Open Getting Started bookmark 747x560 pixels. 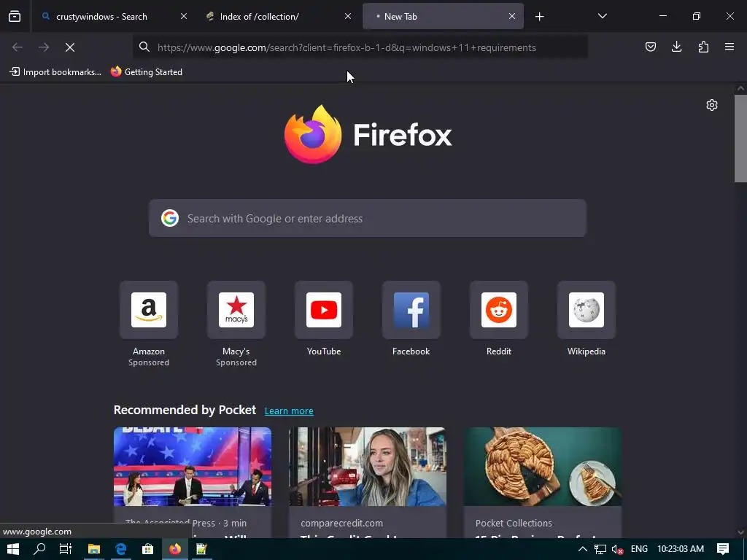(146, 72)
